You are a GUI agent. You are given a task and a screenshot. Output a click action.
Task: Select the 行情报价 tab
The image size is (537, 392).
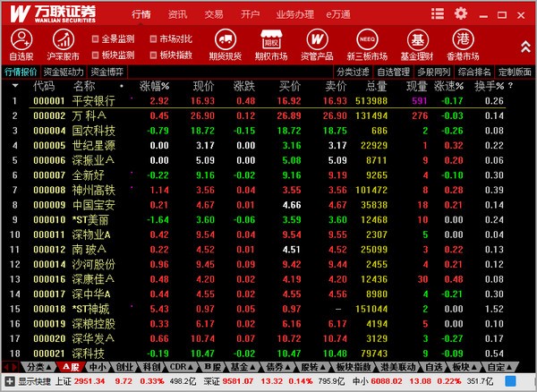click(x=21, y=72)
